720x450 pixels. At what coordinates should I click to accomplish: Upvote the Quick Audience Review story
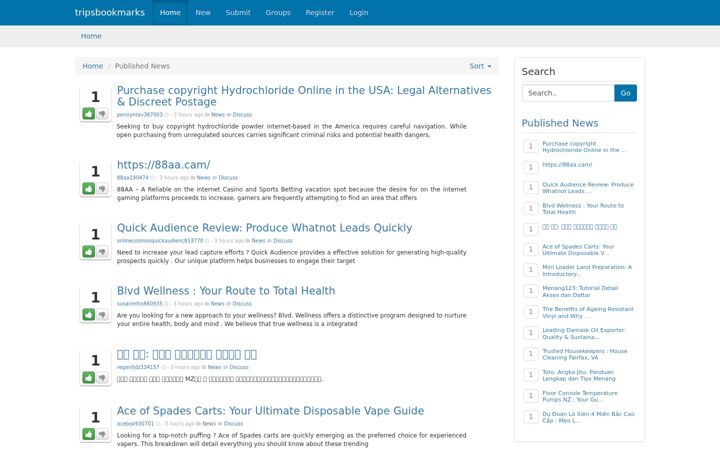click(x=89, y=251)
